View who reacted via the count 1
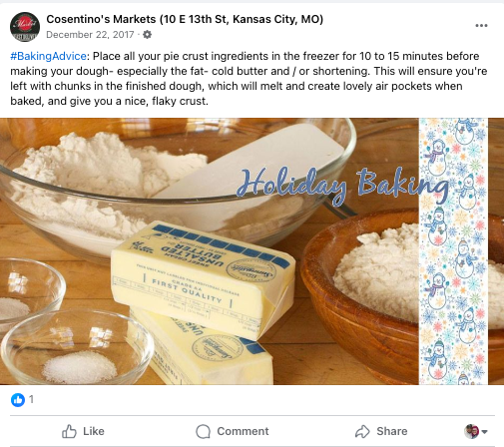This screenshot has width=504, height=447. click(x=31, y=399)
